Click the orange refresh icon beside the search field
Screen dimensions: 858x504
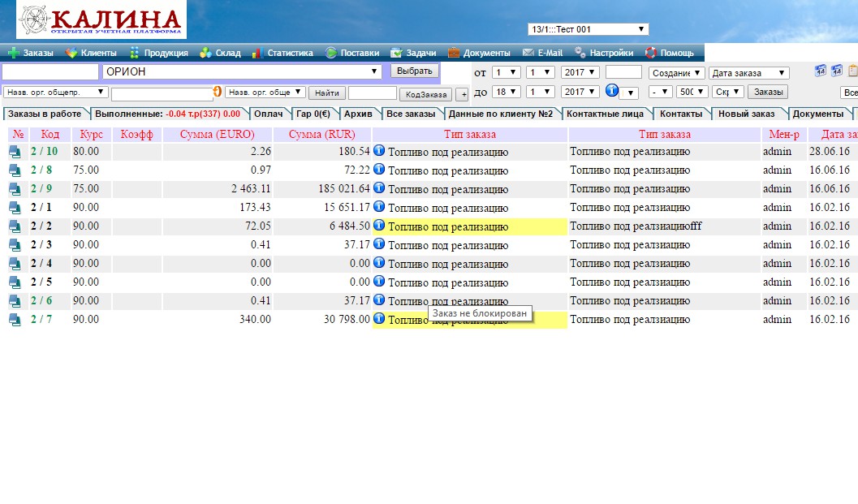[218, 92]
